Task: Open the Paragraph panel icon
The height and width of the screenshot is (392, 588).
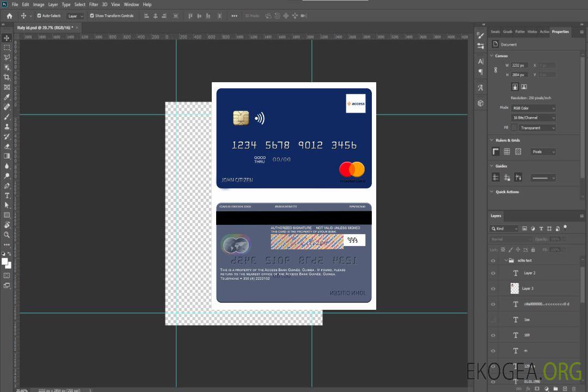Action: coord(480,72)
